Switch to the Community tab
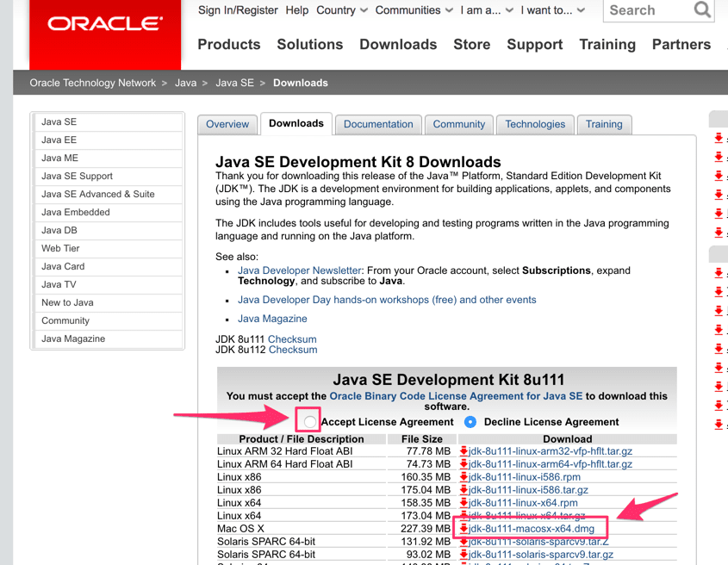The image size is (728, 565). [458, 124]
